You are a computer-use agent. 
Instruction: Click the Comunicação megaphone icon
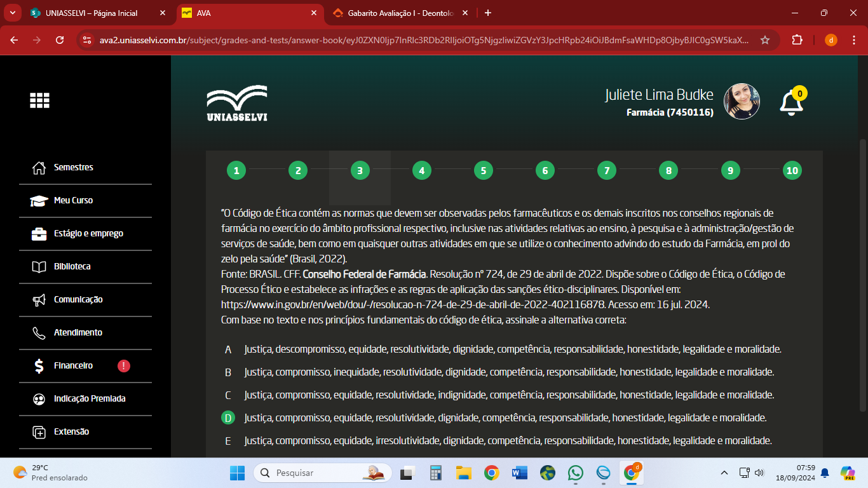[39, 300]
